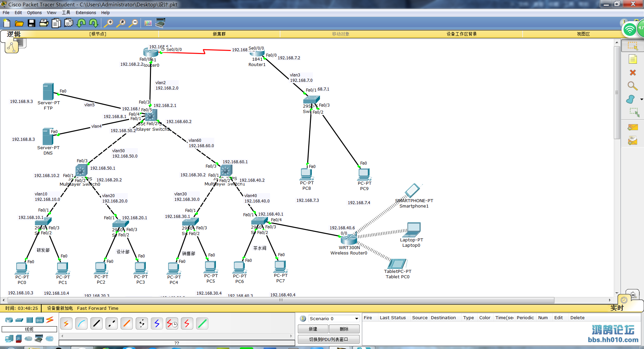
Task: Click 设备工作区背景 in the yellow bar
Action: tap(462, 34)
